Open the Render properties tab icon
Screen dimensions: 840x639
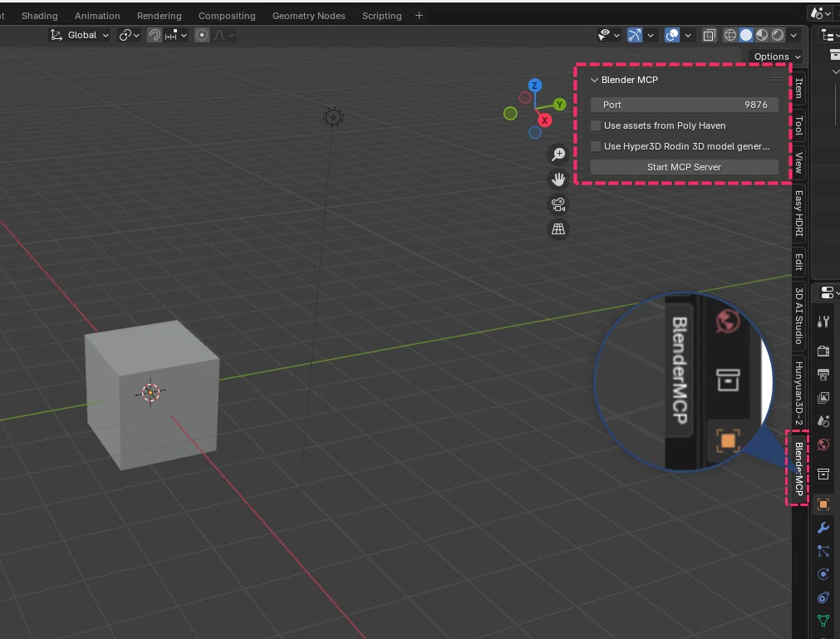pyautogui.click(x=823, y=351)
